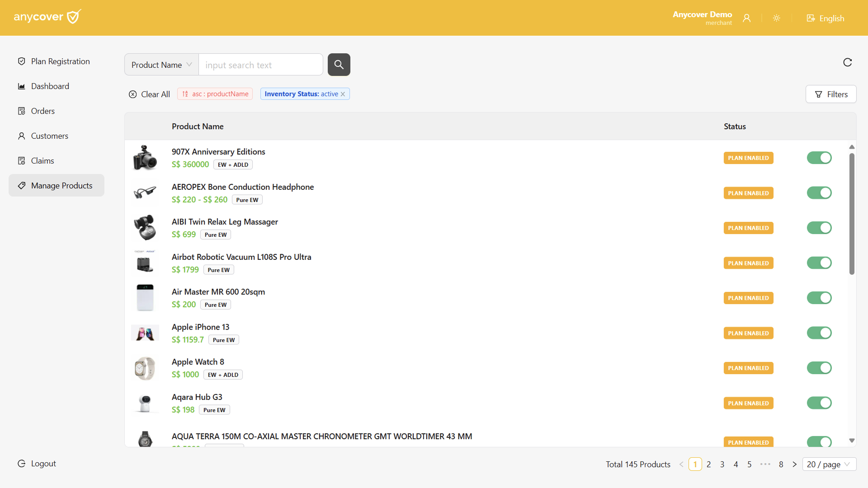The height and width of the screenshot is (488, 868).
Task: Toggle Aqara Hub G3 plan switch
Action: [x=819, y=403]
